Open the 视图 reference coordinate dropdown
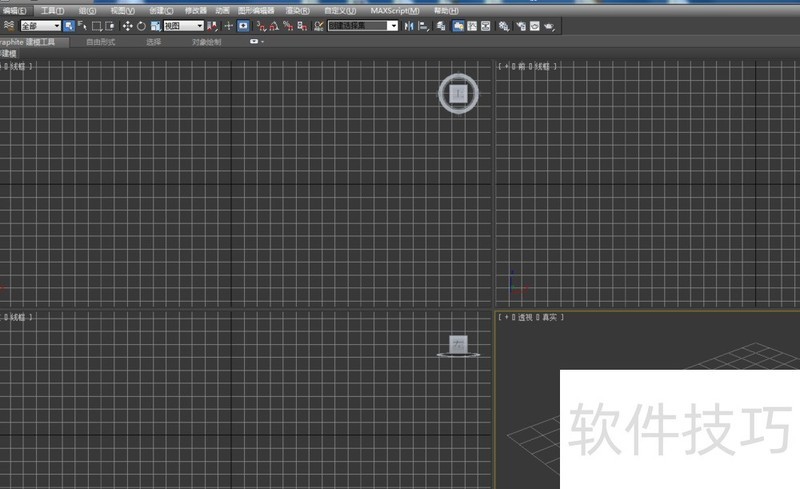The height and width of the screenshot is (489, 800). (183, 25)
